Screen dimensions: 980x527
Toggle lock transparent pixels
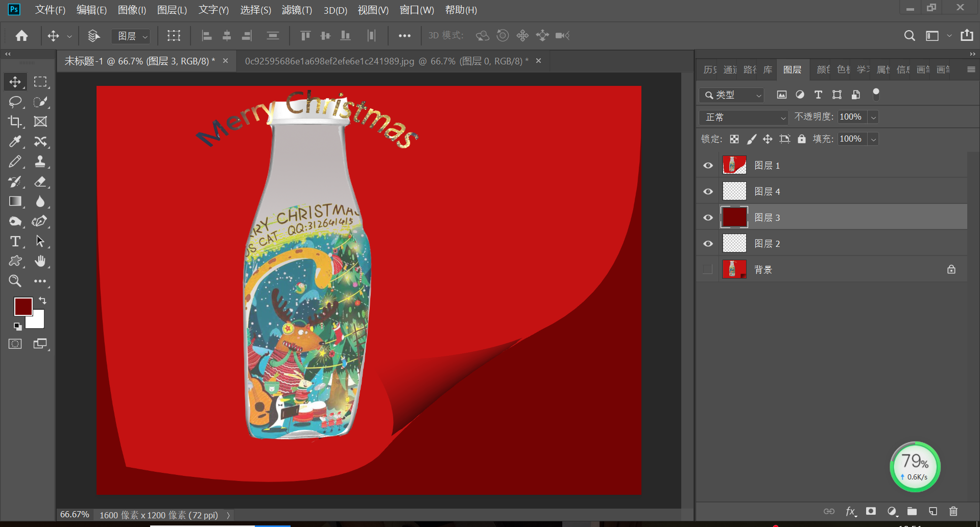[x=734, y=139]
